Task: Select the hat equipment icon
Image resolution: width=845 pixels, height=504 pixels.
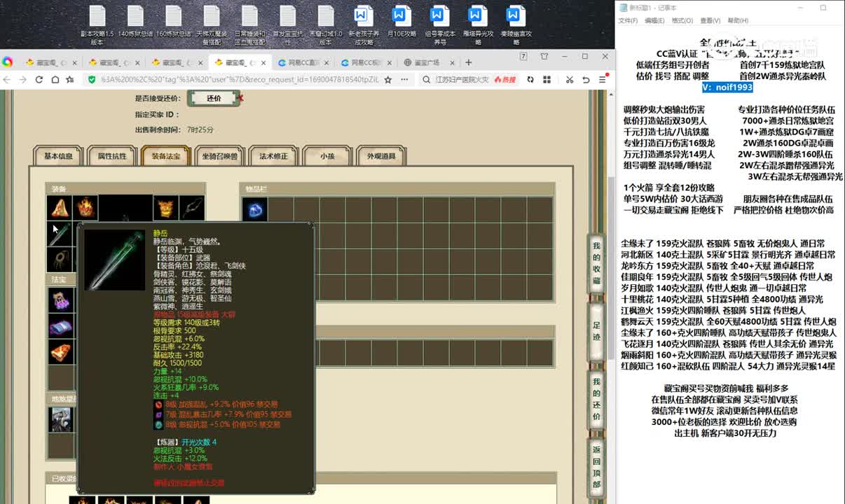Action: [x=60, y=207]
